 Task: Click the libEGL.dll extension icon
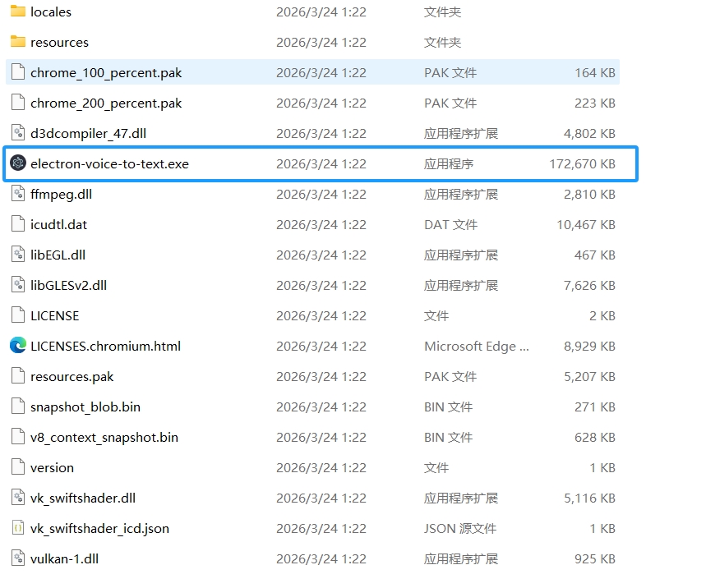click(x=17, y=255)
